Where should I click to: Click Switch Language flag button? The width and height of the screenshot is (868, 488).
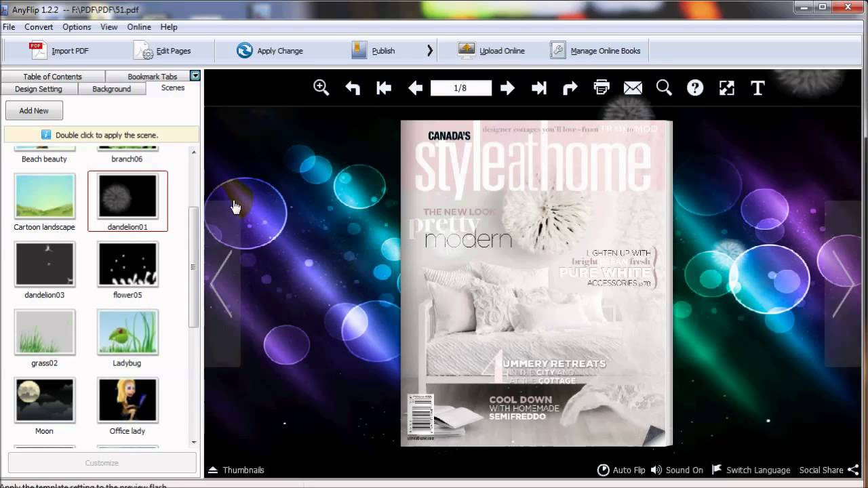(751, 470)
